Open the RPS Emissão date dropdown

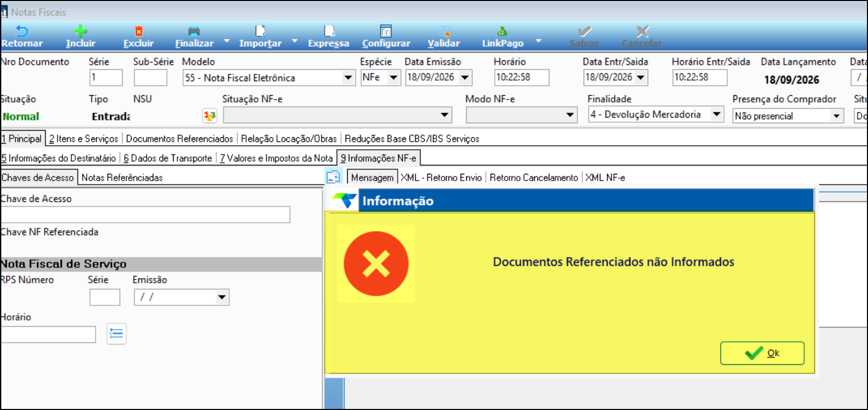tap(222, 298)
